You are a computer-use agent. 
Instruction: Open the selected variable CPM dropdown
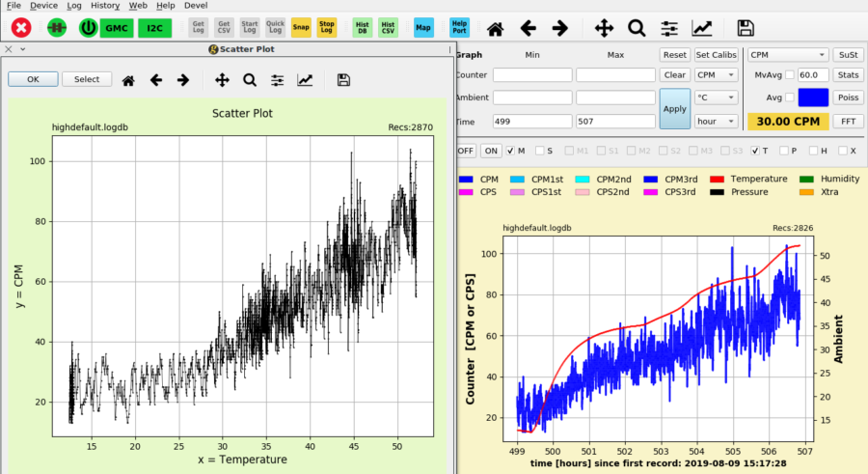point(787,55)
